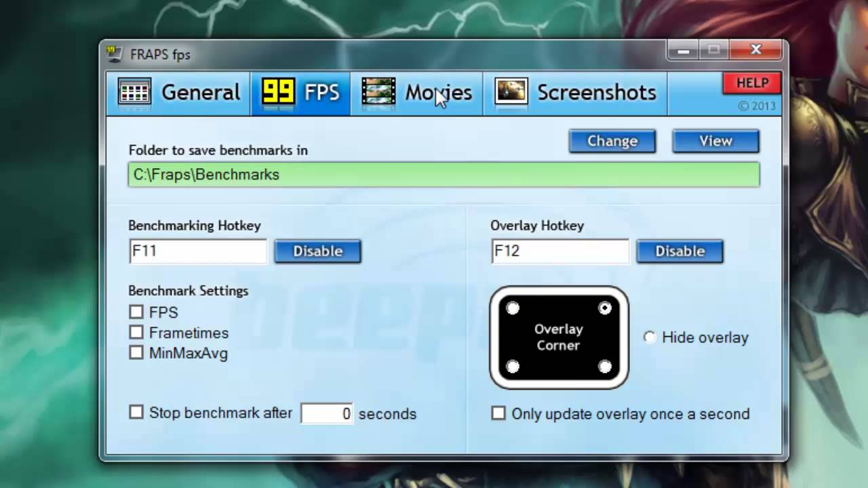Click the Benchmarking Hotkey F11 field
The height and width of the screenshot is (488, 868).
point(198,251)
